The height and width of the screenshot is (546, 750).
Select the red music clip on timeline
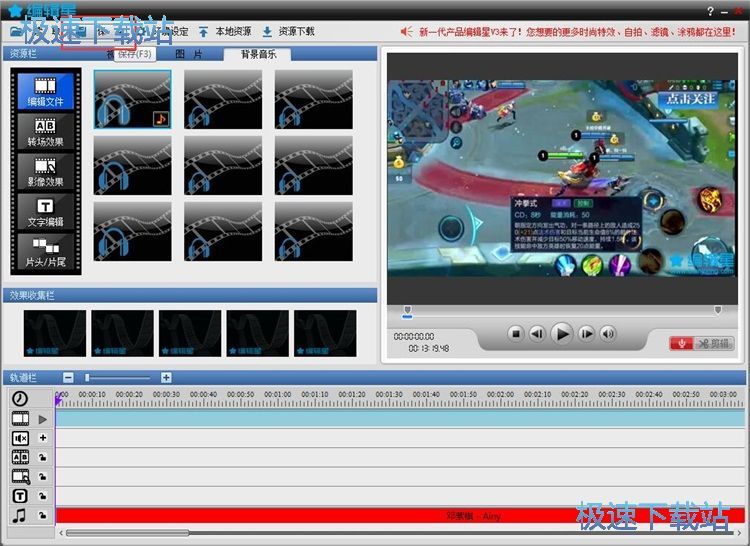coord(400,515)
